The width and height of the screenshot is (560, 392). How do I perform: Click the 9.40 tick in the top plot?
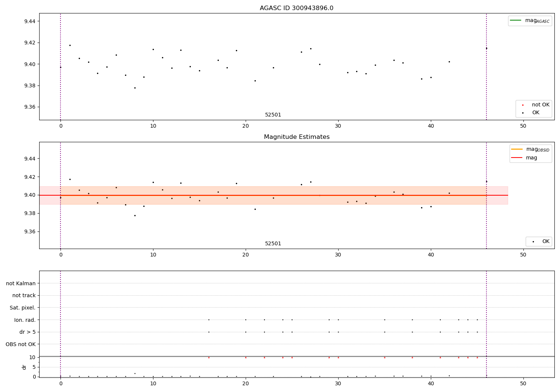(30, 64)
